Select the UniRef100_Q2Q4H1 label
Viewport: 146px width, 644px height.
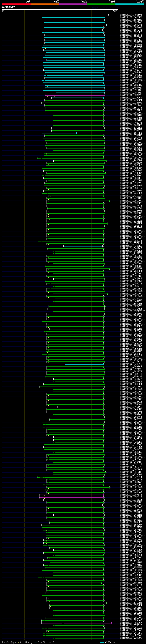coord(131,115)
